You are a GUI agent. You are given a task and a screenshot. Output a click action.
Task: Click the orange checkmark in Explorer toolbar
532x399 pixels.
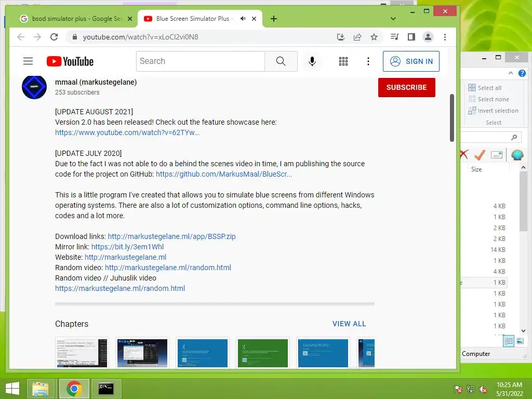coord(480,155)
